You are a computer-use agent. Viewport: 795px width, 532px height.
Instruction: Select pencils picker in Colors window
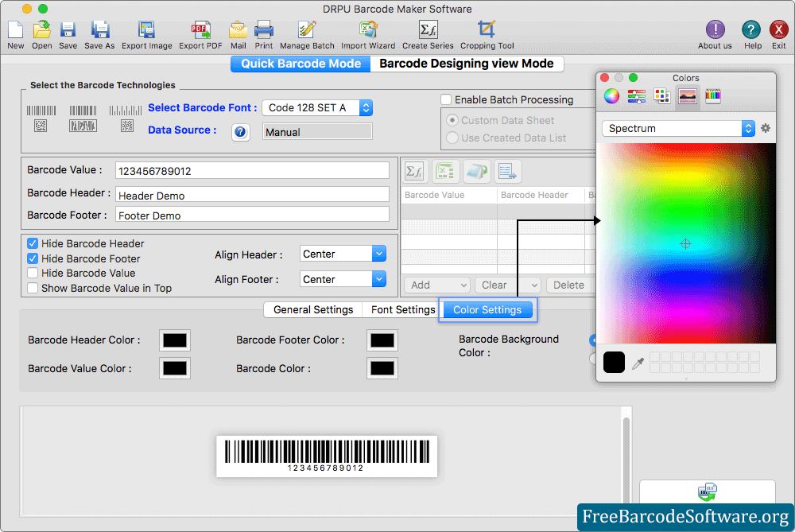click(713, 96)
